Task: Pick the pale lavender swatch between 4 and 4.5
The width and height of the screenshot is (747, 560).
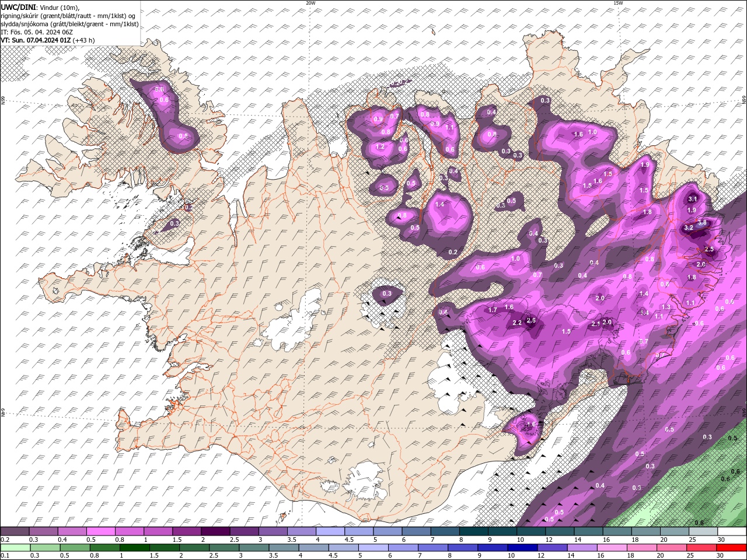Action: (x=330, y=531)
